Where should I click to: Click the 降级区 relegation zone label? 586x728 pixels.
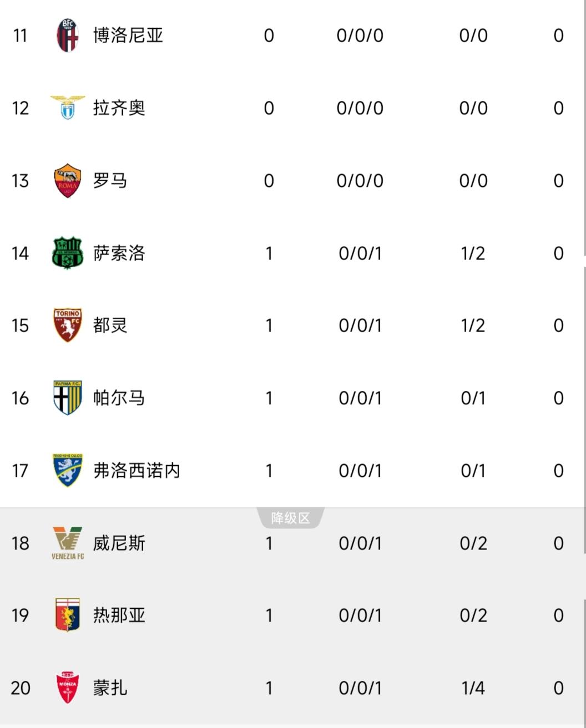point(290,518)
